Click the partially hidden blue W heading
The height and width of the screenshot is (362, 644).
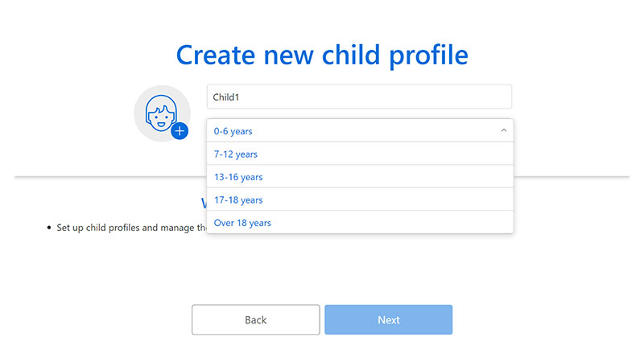[204, 203]
